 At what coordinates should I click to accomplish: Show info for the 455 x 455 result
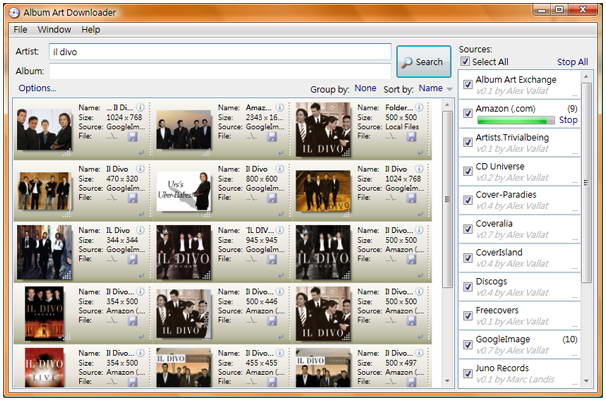pos(280,353)
